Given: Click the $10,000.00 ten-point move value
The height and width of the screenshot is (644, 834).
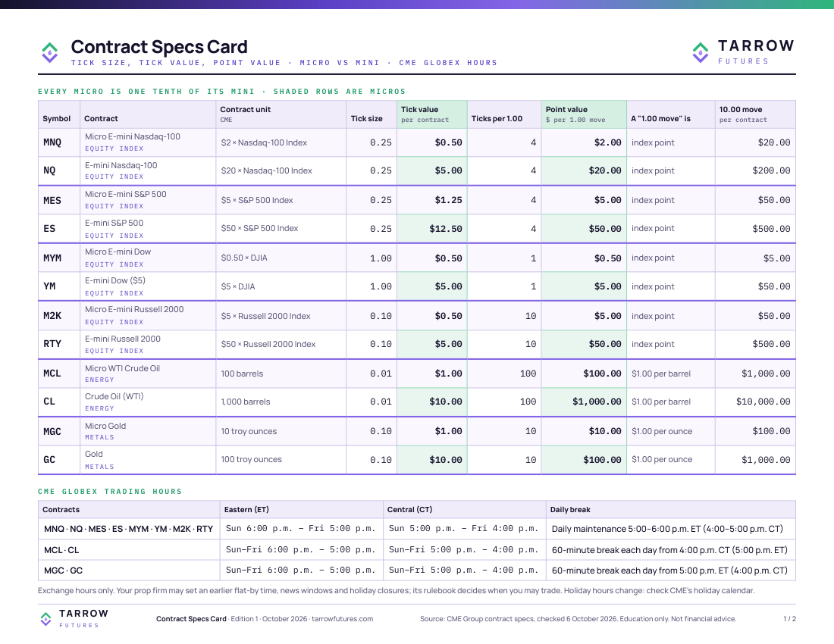Looking at the screenshot, I should [x=763, y=402].
